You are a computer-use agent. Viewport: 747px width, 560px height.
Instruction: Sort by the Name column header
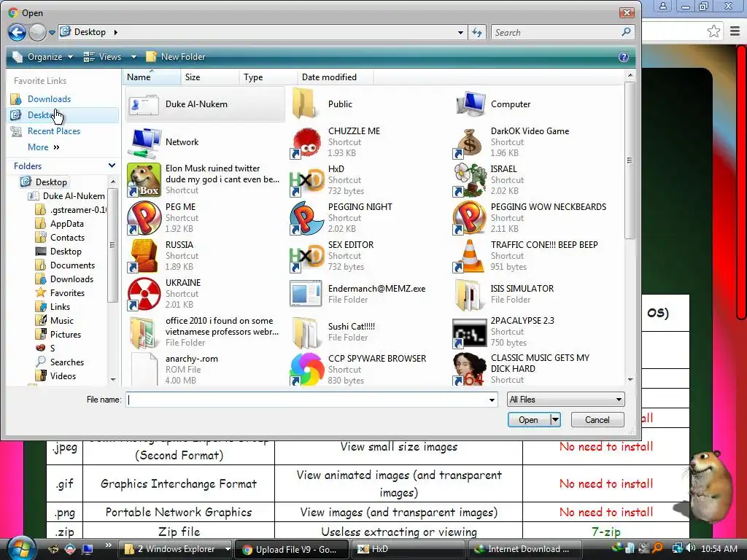152,77
